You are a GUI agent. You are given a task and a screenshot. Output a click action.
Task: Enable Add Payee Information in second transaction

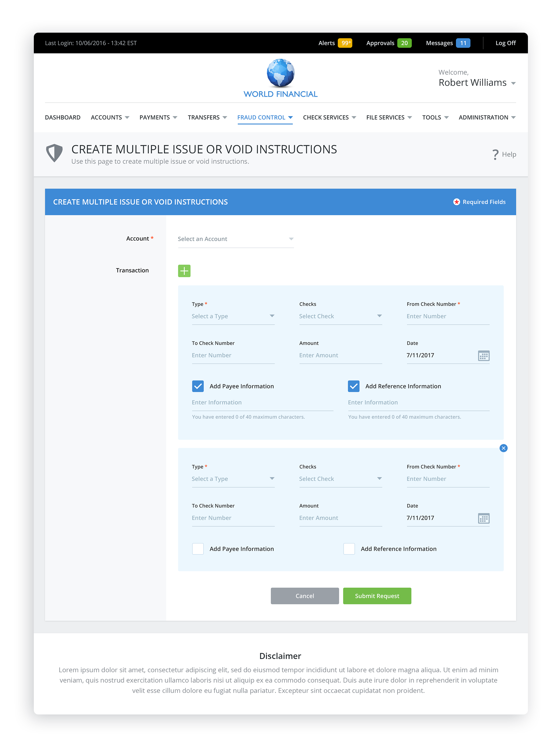(198, 548)
